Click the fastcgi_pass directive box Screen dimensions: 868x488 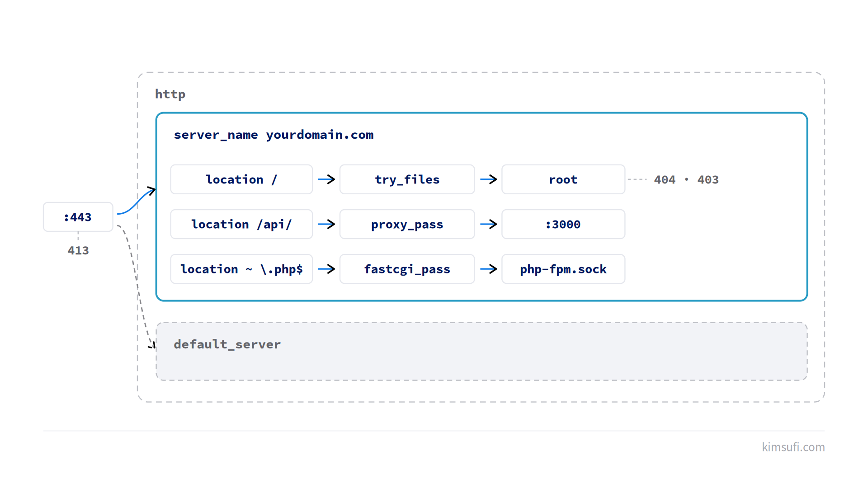coord(407,269)
